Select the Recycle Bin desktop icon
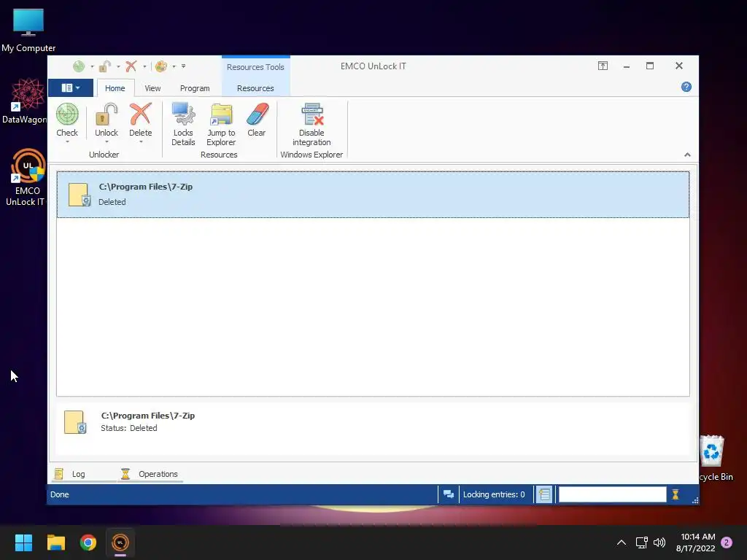747x560 pixels. click(713, 458)
